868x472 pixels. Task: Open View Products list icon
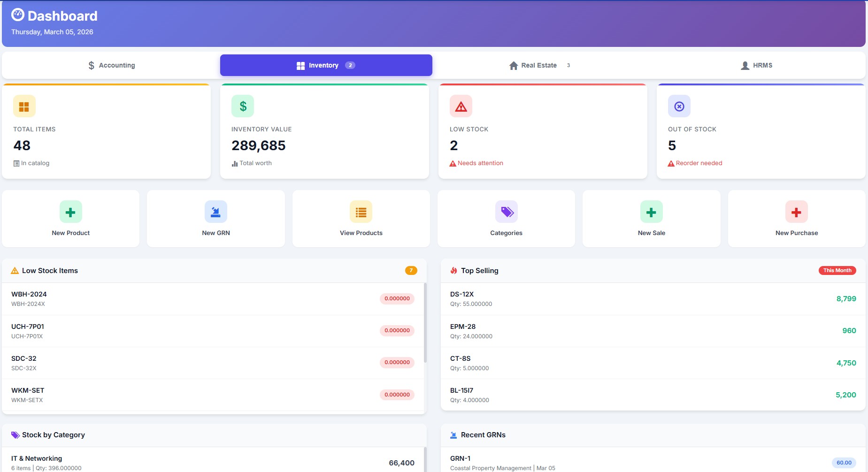tap(361, 213)
